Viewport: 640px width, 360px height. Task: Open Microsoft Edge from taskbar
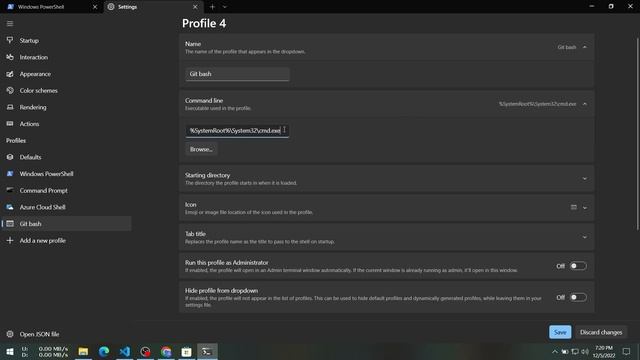(x=104, y=351)
